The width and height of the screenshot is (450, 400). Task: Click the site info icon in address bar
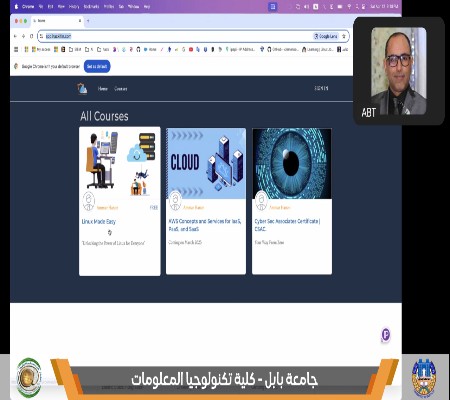42,36
